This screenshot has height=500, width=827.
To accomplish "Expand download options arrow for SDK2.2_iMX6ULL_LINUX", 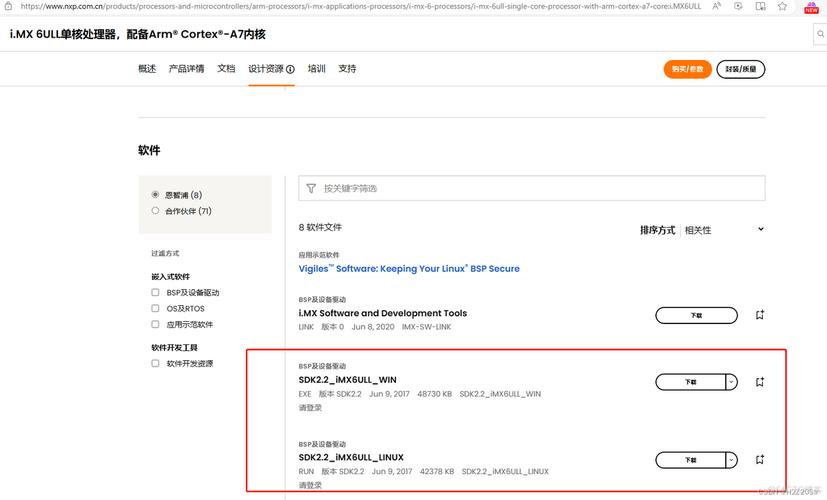I will 732,460.
